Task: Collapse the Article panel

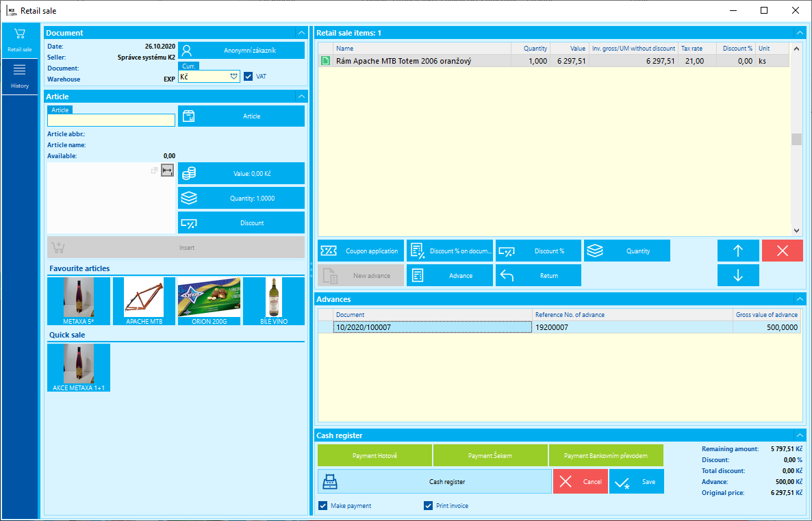Action: 301,97
